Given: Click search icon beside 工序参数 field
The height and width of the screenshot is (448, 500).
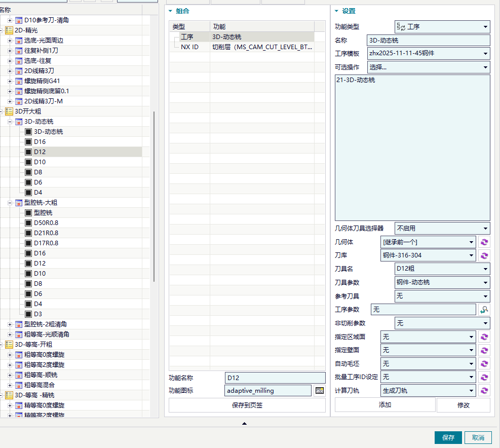Looking at the screenshot, I should tap(484, 310).
